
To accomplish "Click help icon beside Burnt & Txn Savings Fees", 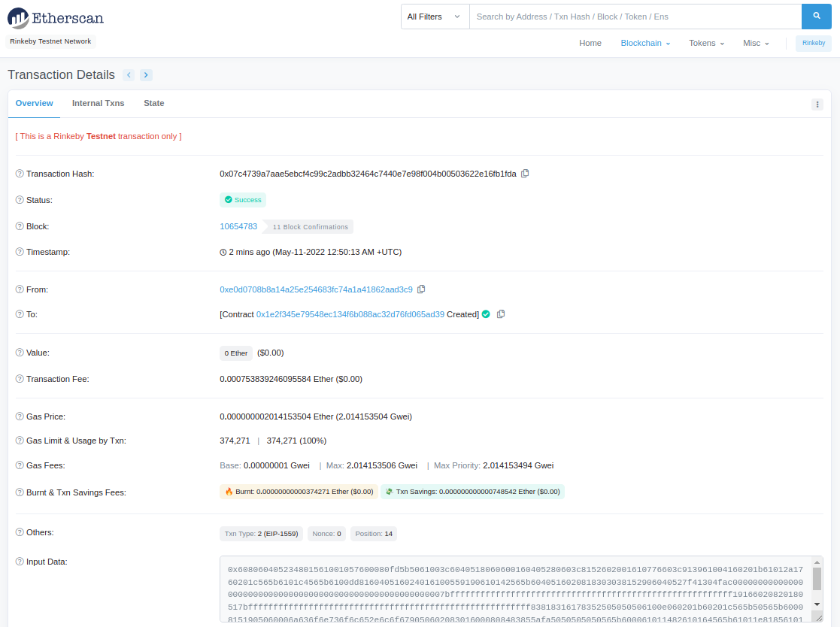I will click(x=20, y=492).
